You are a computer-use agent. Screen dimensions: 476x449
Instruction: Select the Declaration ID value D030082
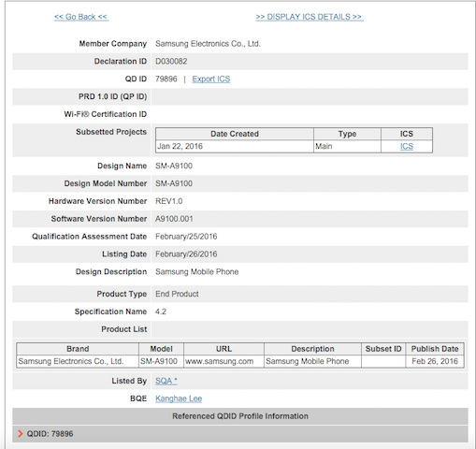coord(171,62)
